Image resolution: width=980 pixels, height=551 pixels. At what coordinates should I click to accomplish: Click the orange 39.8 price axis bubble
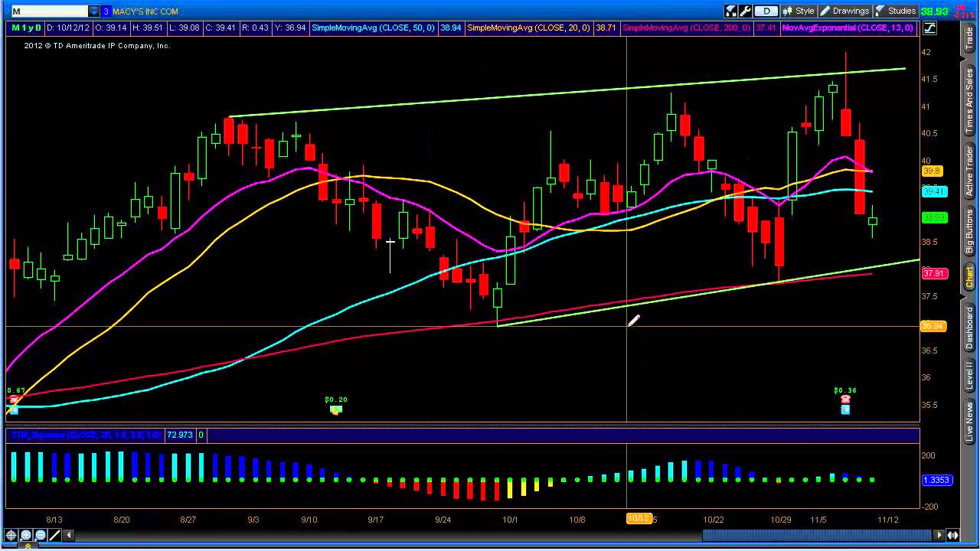coord(932,171)
